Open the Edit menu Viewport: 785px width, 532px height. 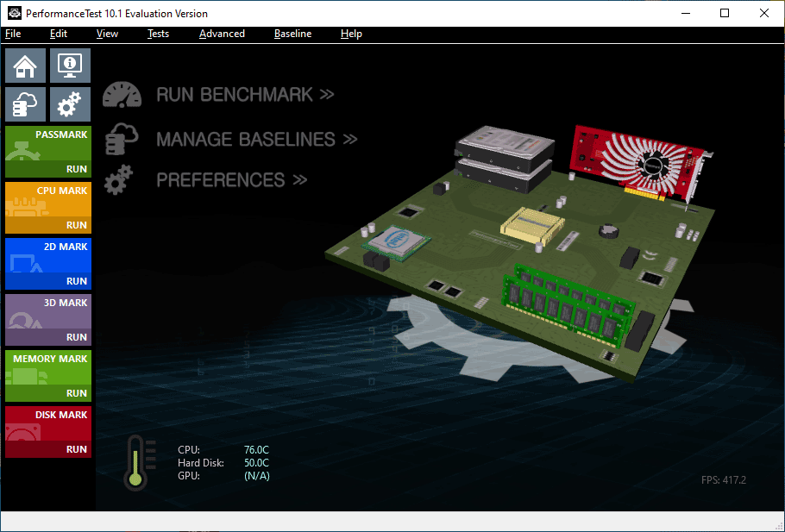pyautogui.click(x=59, y=34)
